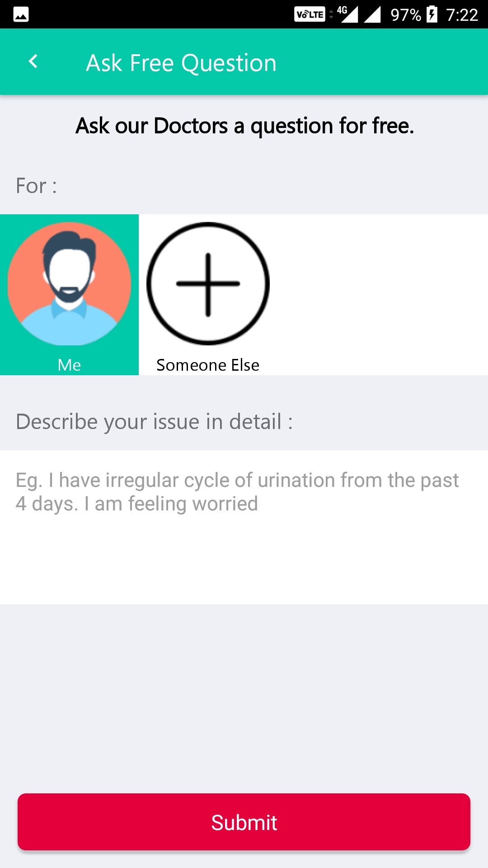The width and height of the screenshot is (488, 868).
Task: Tap the Me label under avatar
Action: (x=69, y=365)
